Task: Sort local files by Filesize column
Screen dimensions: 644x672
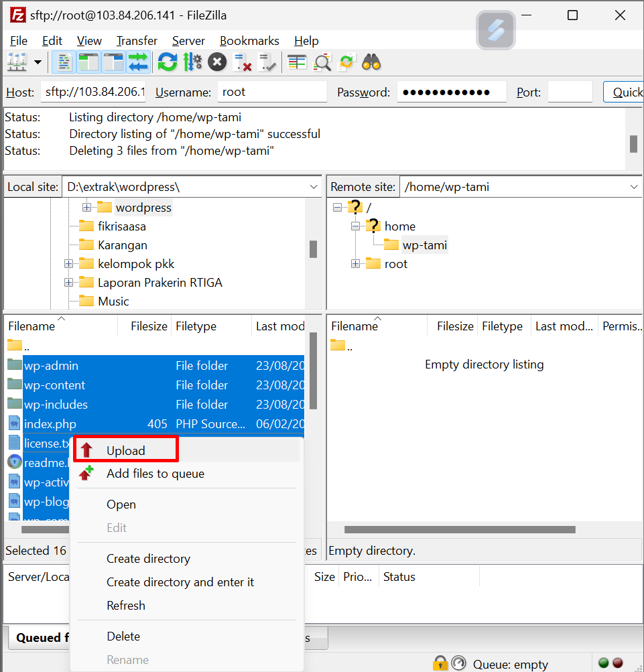Action: click(145, 326)
